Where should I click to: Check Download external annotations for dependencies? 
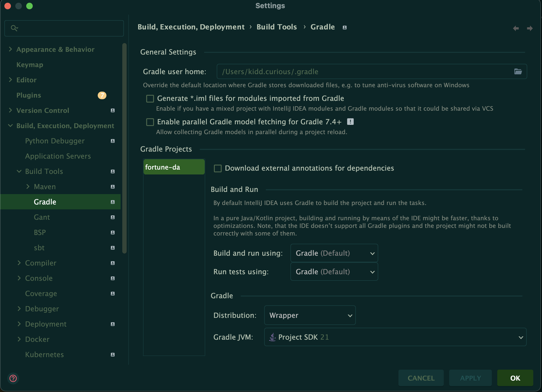(x=218, y=168)
